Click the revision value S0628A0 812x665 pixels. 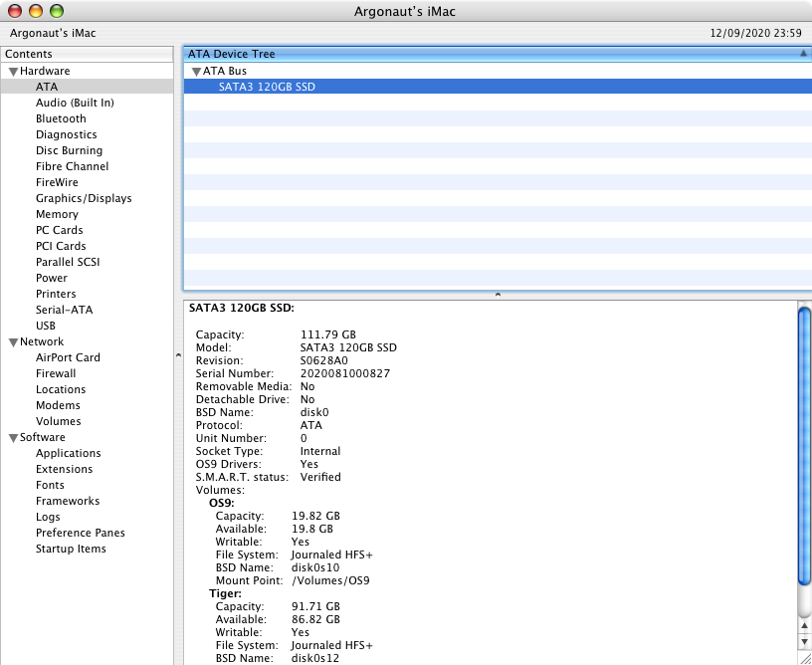tap(323, 360)
